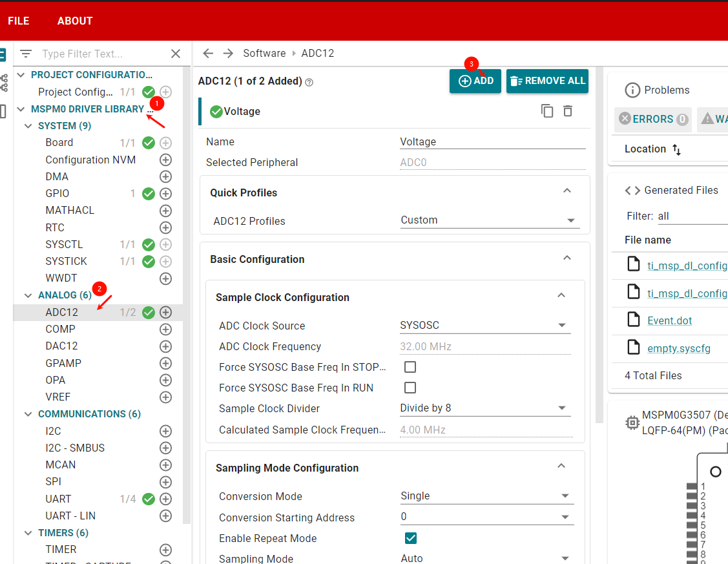This screenshot has height=564, width=728.
Task: Open the FILE menu
Action: 19,21
